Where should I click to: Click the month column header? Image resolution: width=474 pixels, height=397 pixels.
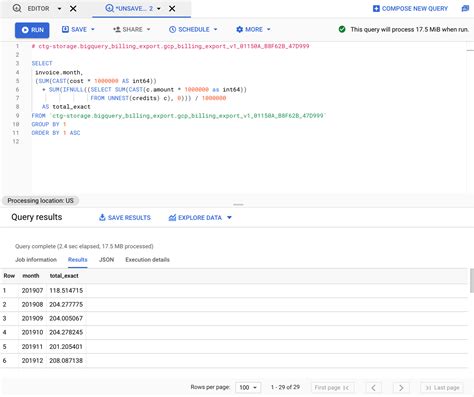pos(31,276)
